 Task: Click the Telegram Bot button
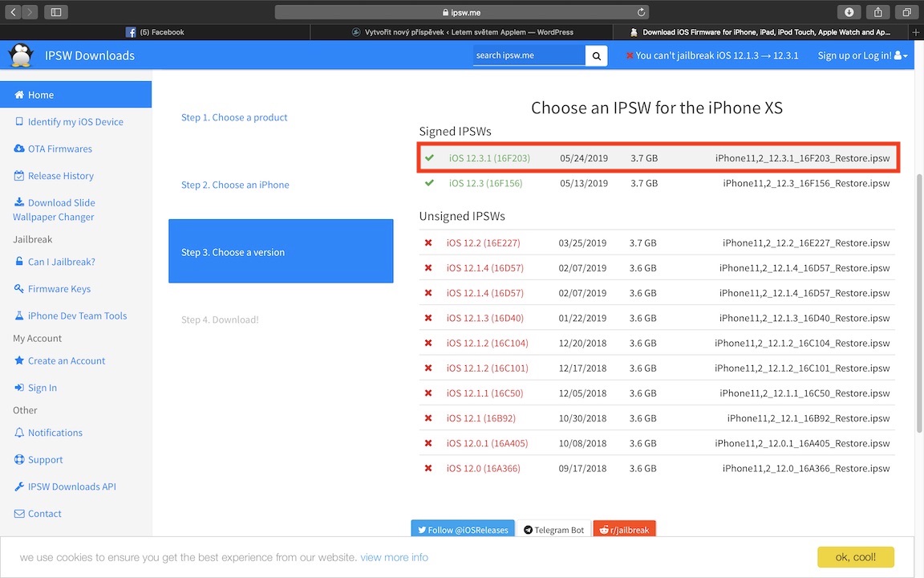coord(554,529)
